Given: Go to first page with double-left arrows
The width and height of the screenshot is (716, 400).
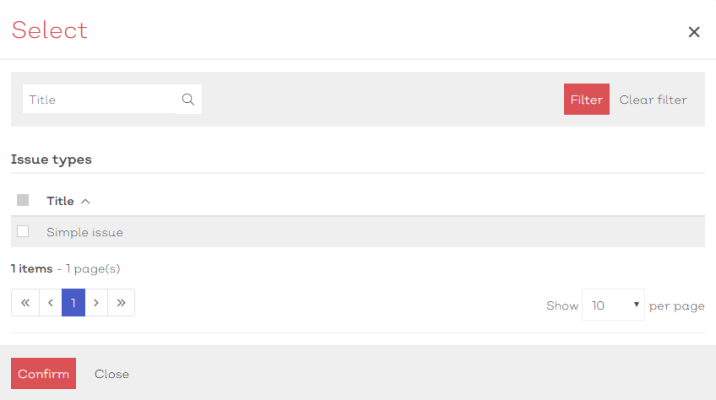Looking at the screenshot, I should point(25,302).
